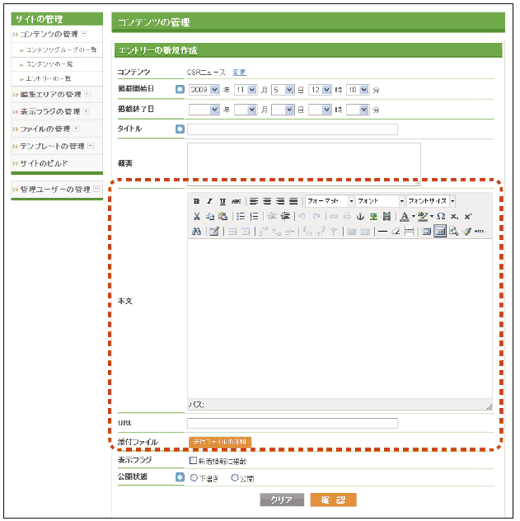Open find and replace (binoculars)
This screenshot has width=520, height=521.
(196, 231)
